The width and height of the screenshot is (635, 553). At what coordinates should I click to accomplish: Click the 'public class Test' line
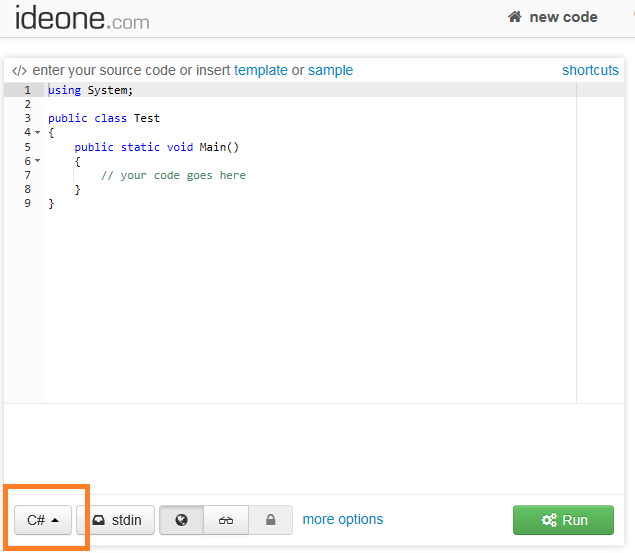pyautogui.click(x=104, y=118)
